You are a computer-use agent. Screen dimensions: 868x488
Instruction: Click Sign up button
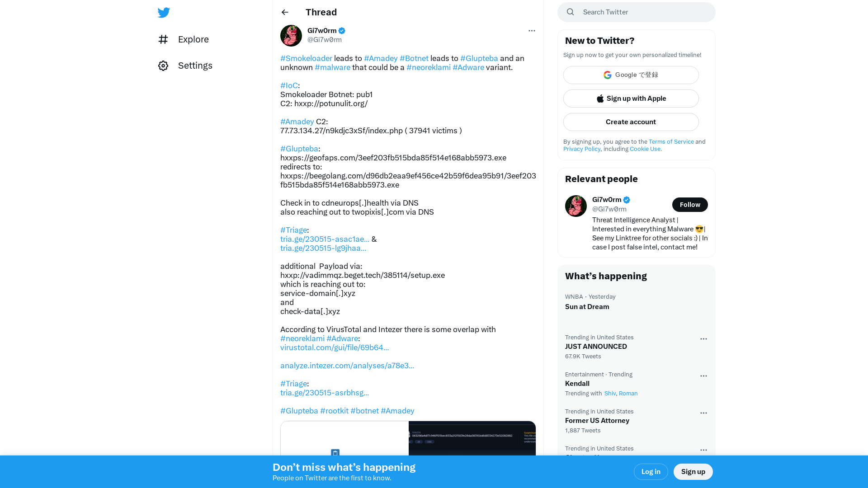click(x=693, y=471)
